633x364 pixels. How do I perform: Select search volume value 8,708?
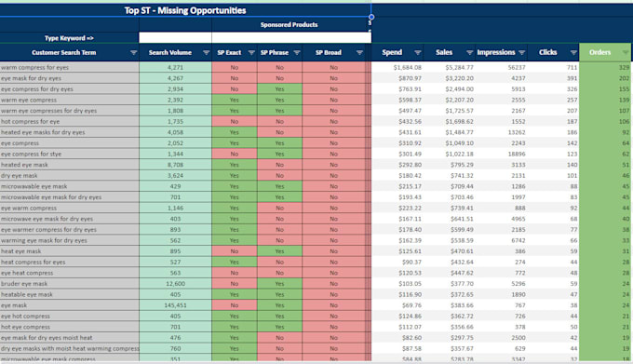[x=175, y=165]
